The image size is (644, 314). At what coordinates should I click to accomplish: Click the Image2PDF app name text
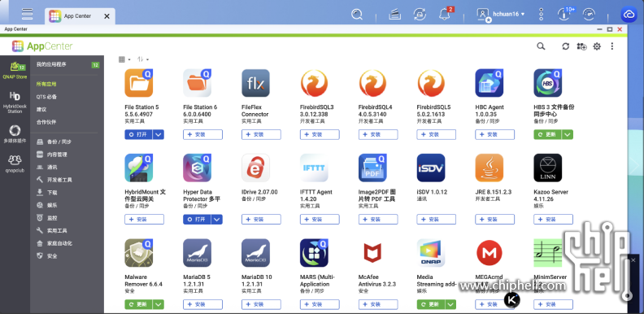click(376, 195)
